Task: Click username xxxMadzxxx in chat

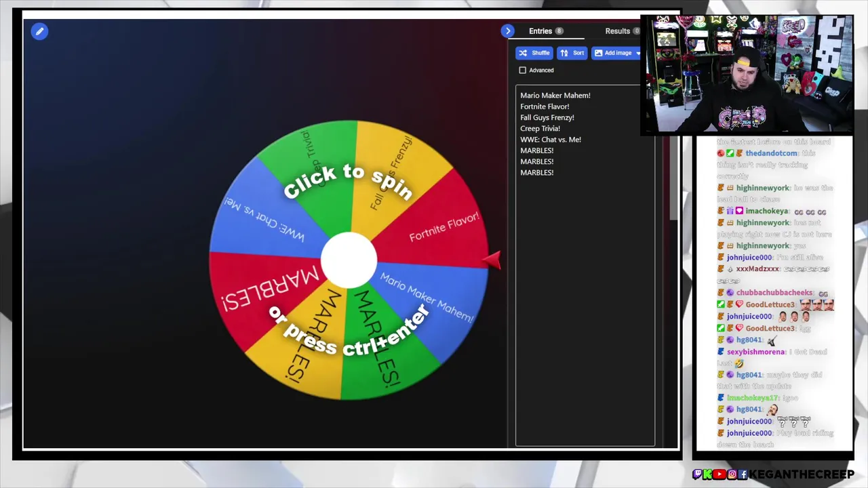Action: point(757,269)
